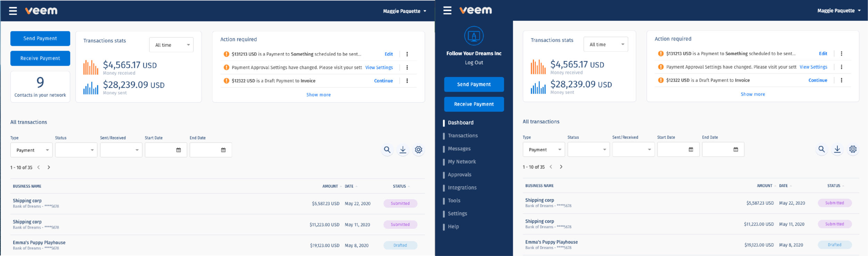Open Help from the sidebar menu

(x=453, y=227)
